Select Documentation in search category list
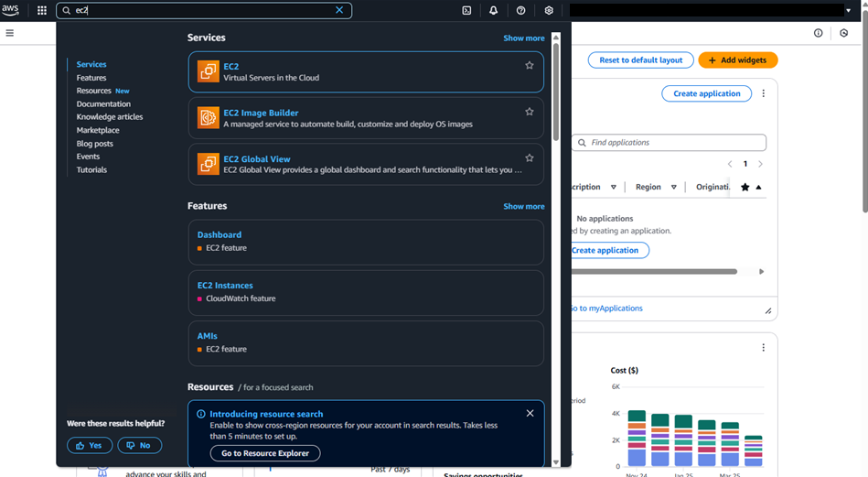This screenshot has height=477, width=868. 103,104
